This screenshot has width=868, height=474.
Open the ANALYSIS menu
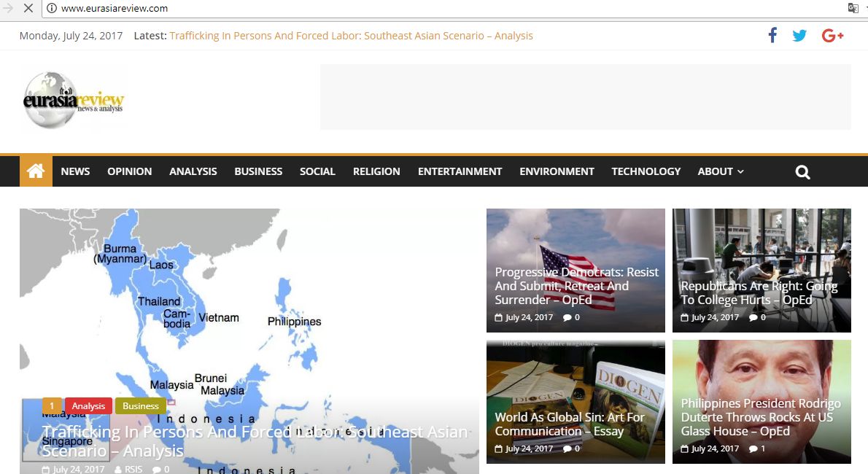193,171
